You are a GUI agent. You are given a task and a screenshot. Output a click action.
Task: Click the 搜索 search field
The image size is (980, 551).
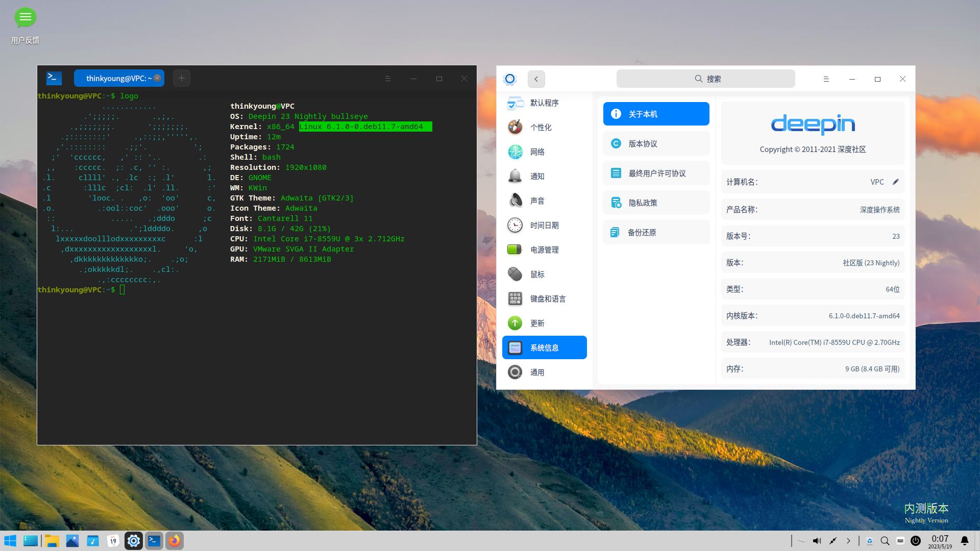tap(705, 79)
